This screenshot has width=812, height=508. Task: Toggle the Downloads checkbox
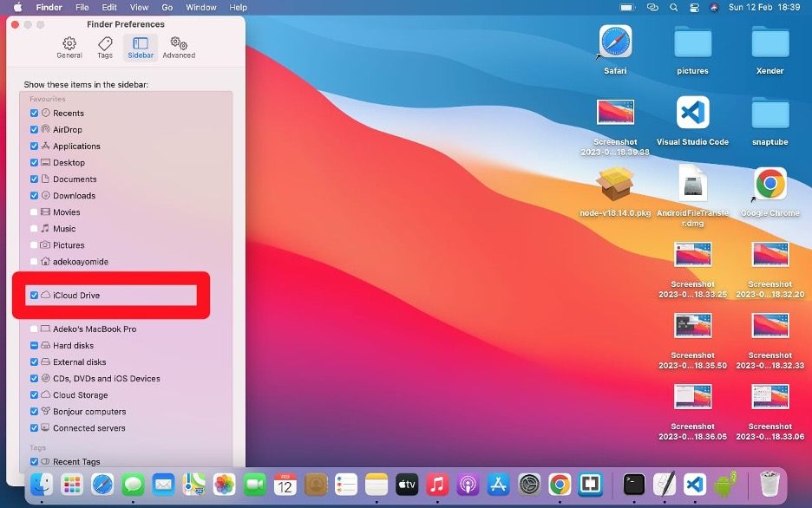click(34, 196)
